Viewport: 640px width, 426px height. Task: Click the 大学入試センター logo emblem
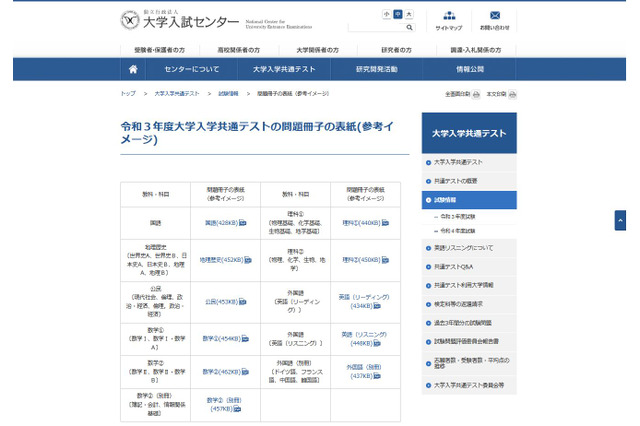coord(130,20)
